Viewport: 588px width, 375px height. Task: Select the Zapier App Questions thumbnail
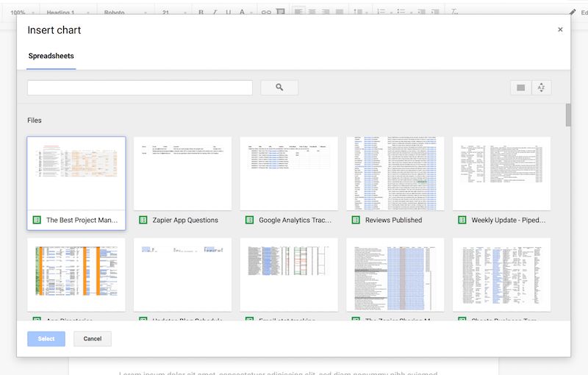click(182, 174)
